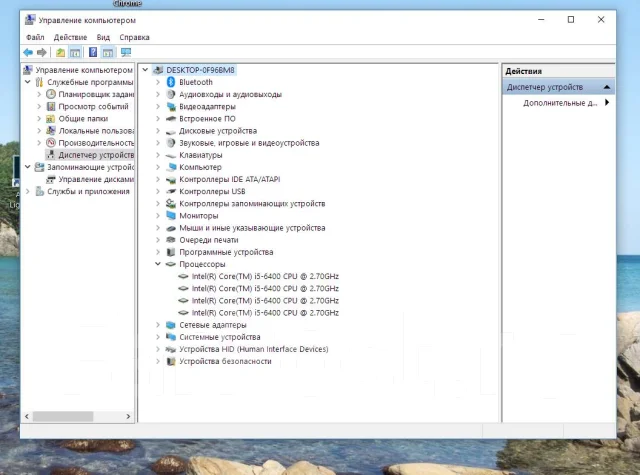This screenshot has width=640, height=475.
Task: Select the first Intel Core i5-6400 entry
Action: (x=265, y=276)
